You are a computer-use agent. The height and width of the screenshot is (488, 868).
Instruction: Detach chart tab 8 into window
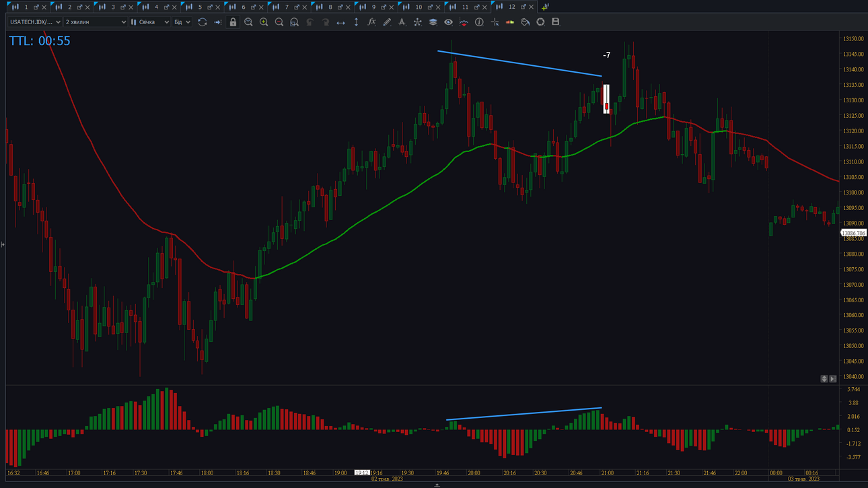(x=340, y=7)
